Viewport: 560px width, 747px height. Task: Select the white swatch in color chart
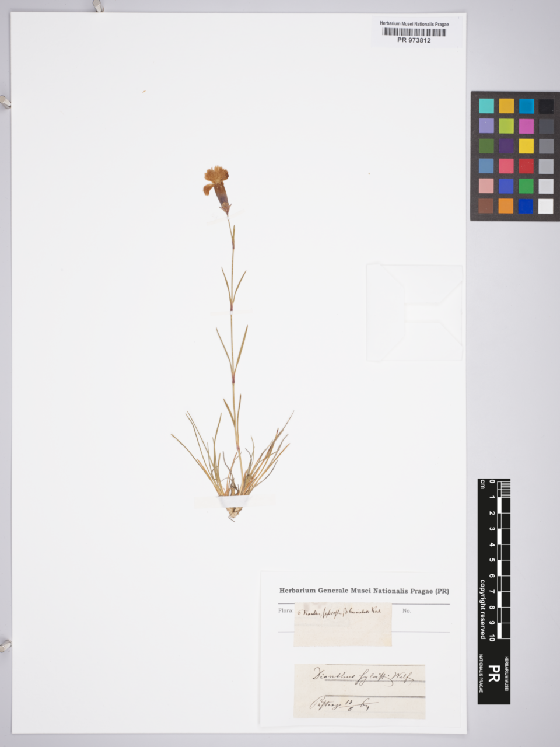pyautogui.click(x=546, y=206)
